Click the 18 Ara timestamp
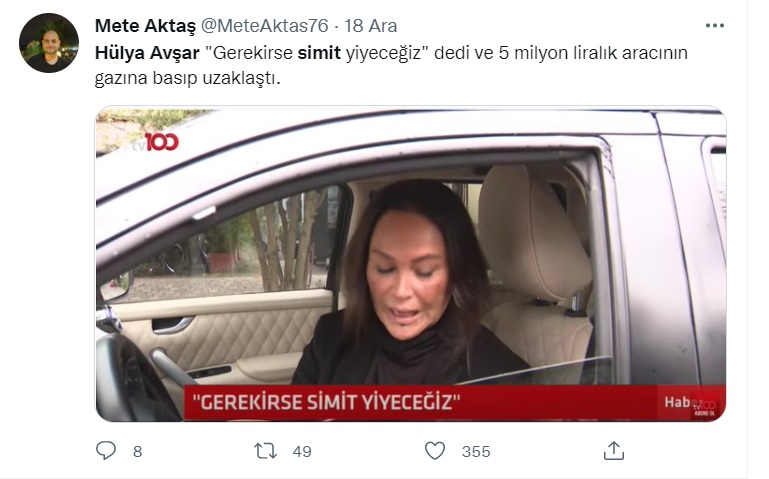This screenshot has width=769, height=479. (371, 26)
